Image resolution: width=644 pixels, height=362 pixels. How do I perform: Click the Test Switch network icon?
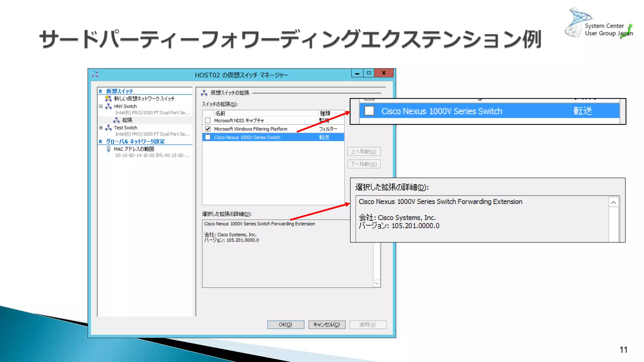click(x=108, y=128)
